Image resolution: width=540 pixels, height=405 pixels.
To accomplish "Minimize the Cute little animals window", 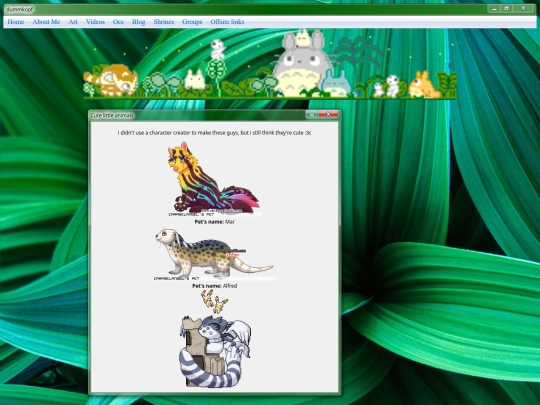I will click(x=312, y=114).
